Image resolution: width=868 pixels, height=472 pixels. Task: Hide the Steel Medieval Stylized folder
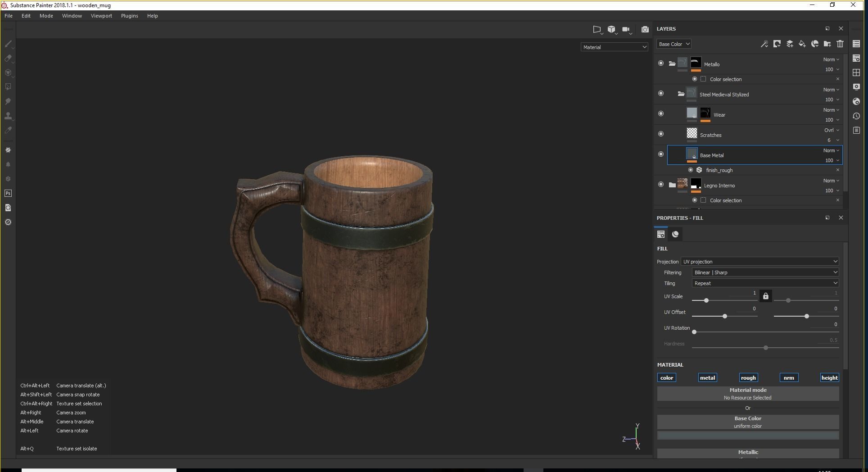(x=661, y=94)
